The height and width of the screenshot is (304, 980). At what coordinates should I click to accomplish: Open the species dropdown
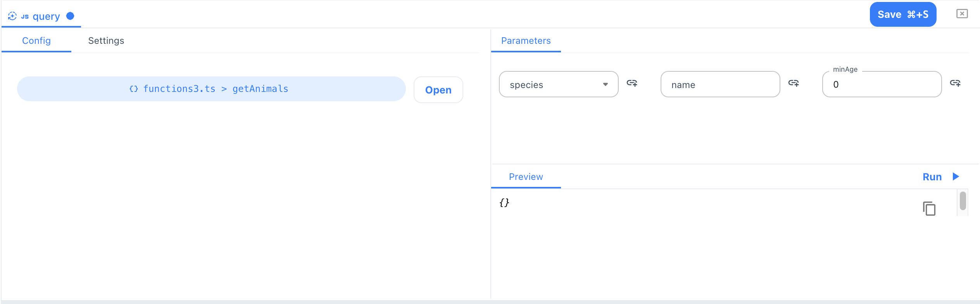coord(605,85)
